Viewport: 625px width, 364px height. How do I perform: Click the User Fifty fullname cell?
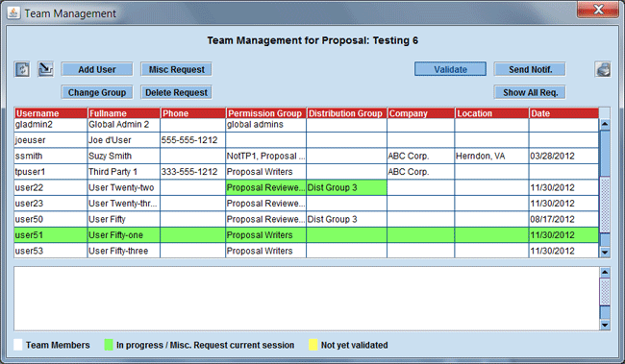point(124,219)
